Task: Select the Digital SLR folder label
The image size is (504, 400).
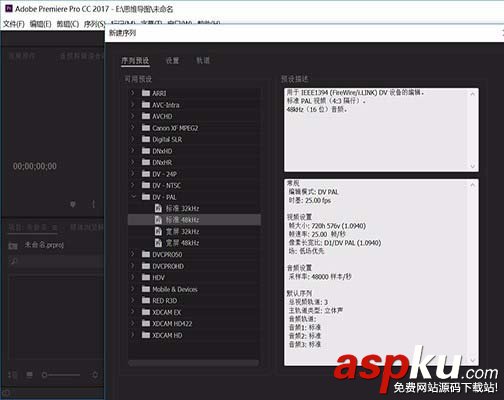Action: click(167, 139)
